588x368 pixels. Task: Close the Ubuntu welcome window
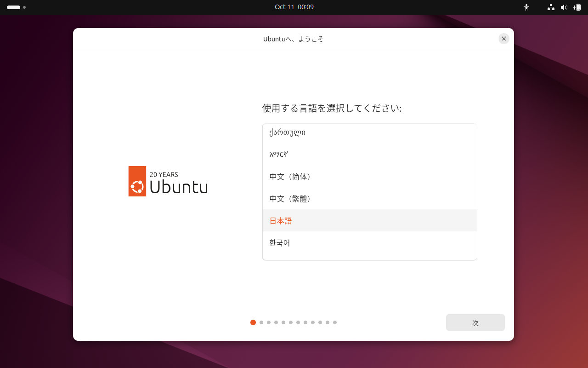click(x=504, y=39)
